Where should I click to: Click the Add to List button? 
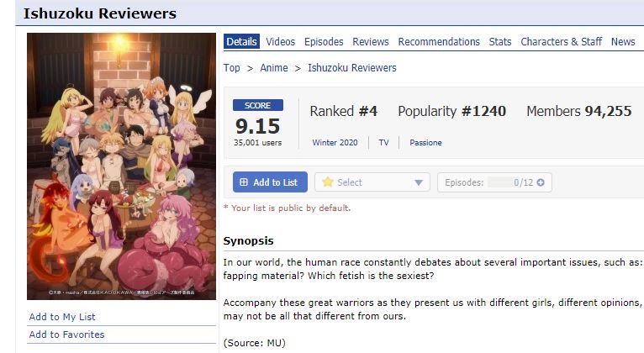[x=269, y=182]
